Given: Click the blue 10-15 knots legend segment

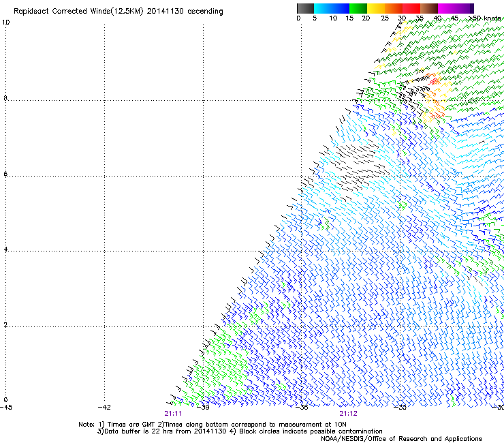Looking at the screenshot, I should [x=341, y=8].
